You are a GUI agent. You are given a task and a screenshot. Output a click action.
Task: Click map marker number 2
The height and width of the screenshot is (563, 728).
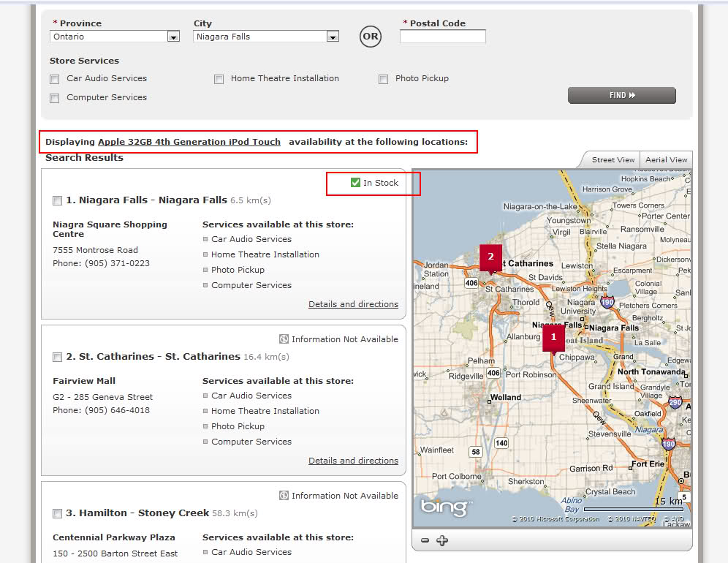coord(490,257)
